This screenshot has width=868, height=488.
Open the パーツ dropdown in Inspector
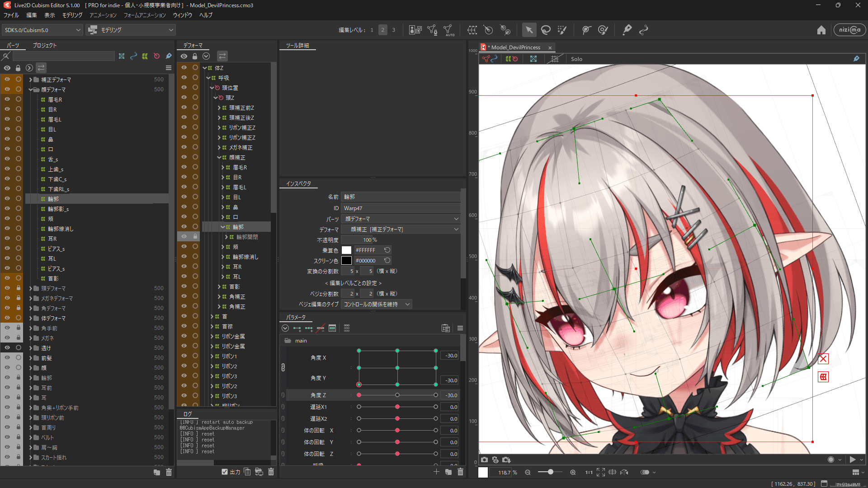tap(401, 219)
